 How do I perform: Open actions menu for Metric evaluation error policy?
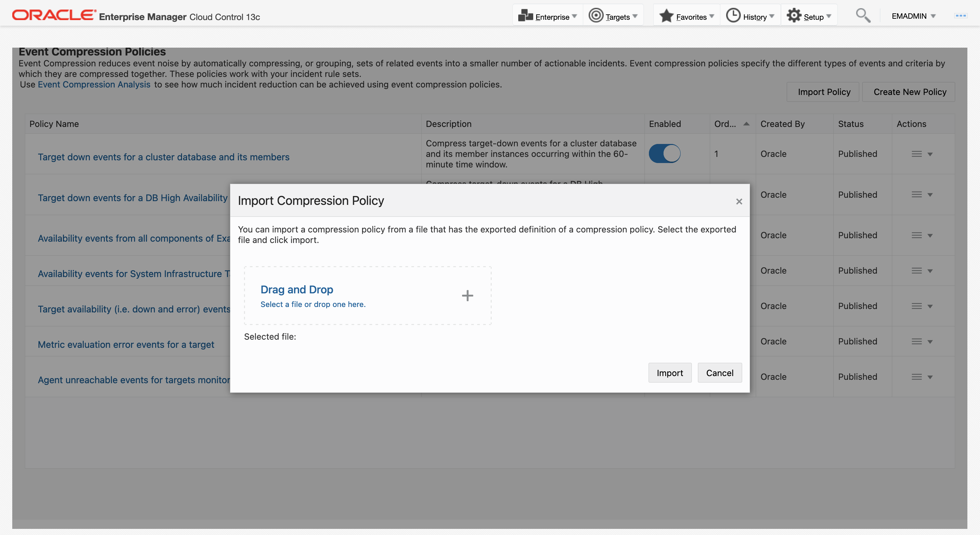pos(921,341)
